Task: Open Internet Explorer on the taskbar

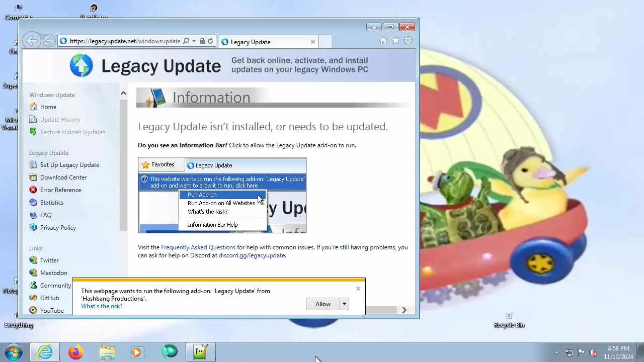Action: [x=45, y=352]
